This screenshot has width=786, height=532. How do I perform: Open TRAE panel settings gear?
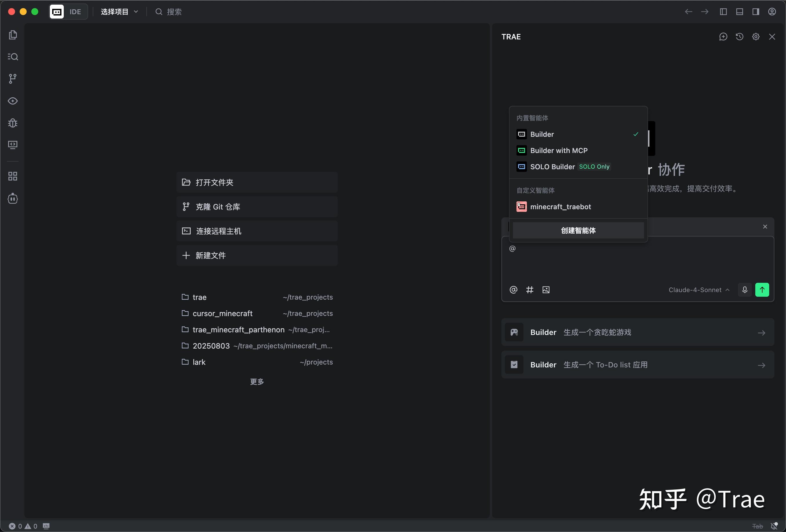pos(756,37)
